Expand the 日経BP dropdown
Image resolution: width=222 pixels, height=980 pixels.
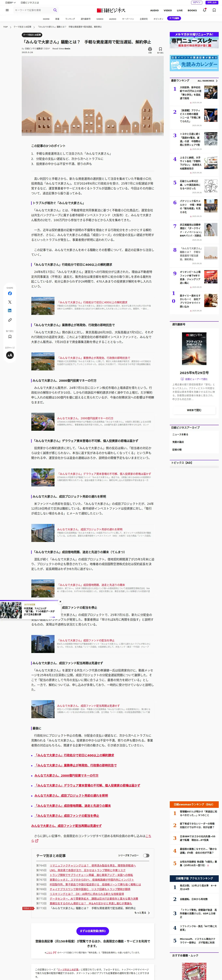tap(10, 2)
